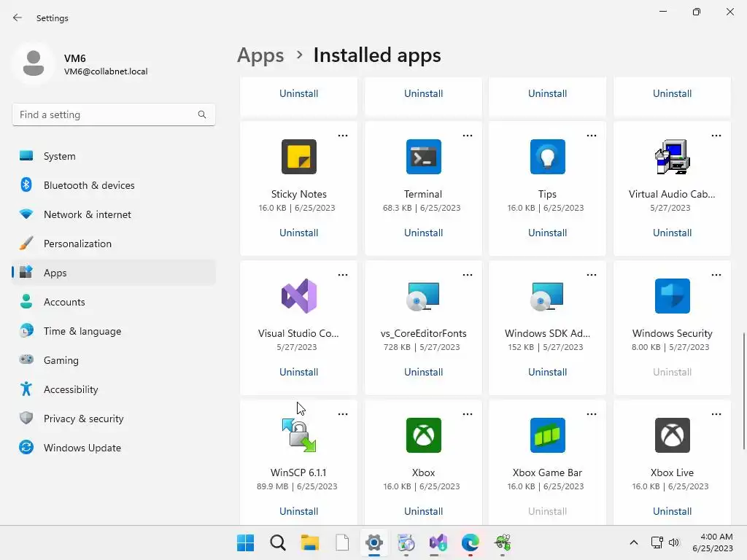Click the Settings gear in taskbar

(374, 542)
